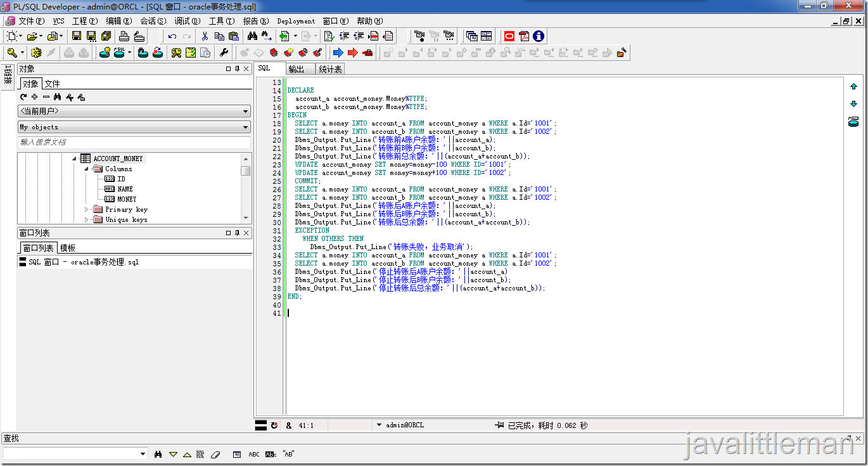Switch to the 统计表 tab
The width and height of the screenshot is (868, 466).
tap(330, 69)
